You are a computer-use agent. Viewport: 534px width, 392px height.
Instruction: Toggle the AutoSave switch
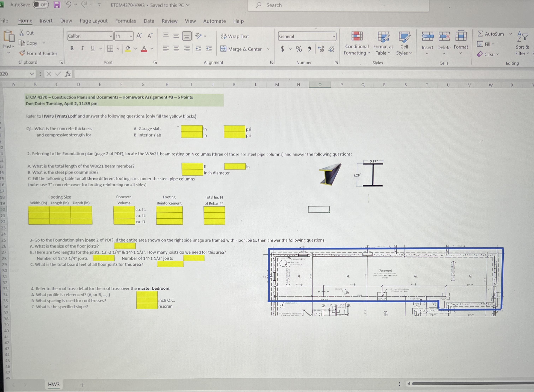point(41,5)
